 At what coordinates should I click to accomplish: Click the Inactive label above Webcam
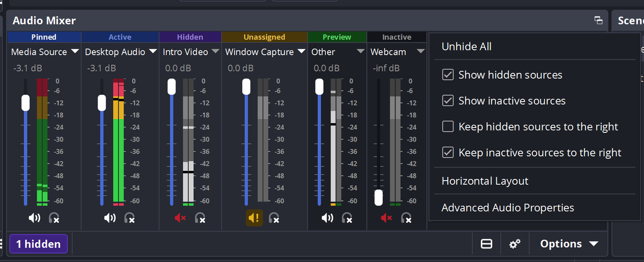397,37
